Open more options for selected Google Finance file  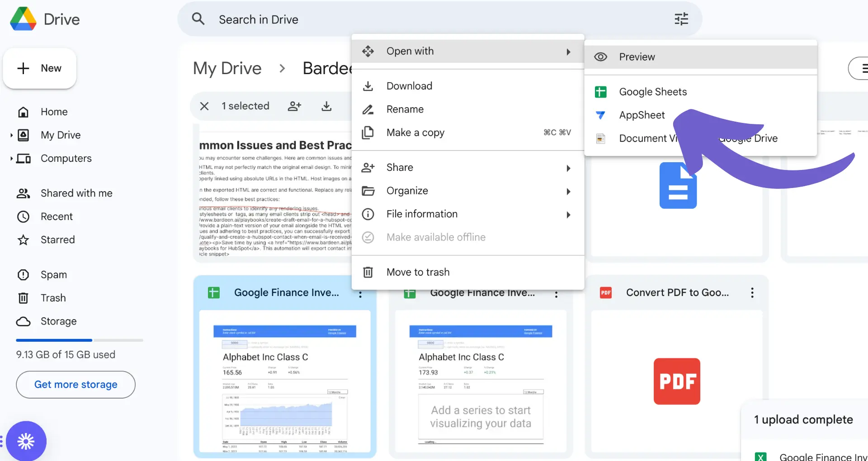[360, 295]
